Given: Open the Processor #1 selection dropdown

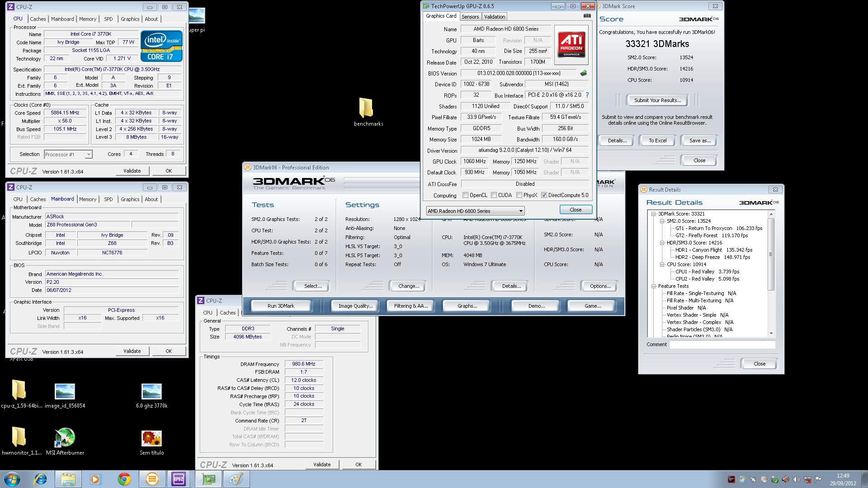Looking at the screenshot, I should click(x=68, y=155).
